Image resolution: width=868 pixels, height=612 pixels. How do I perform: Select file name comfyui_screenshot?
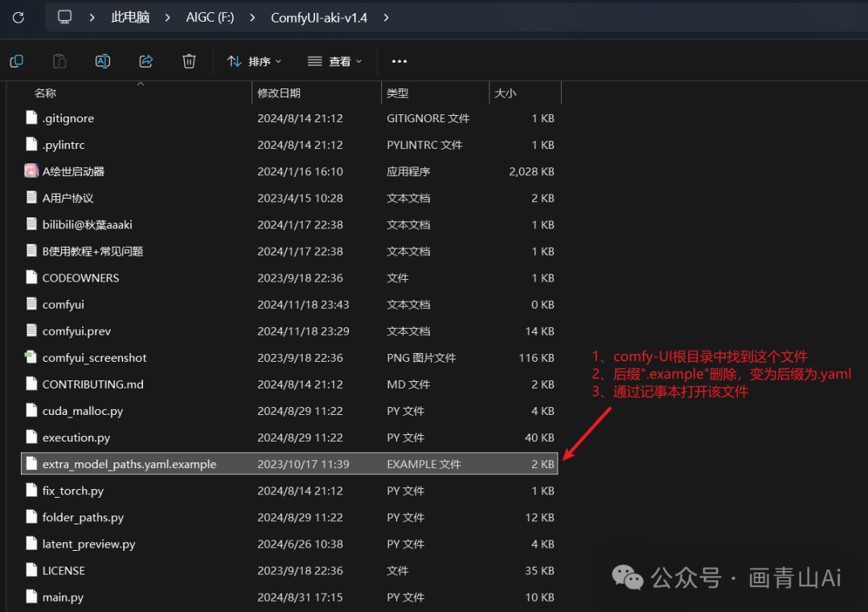click(x=94, y=358)
